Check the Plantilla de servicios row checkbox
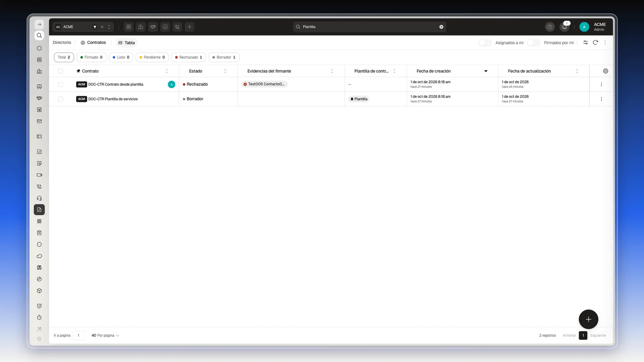Screen dimensions: 644x362 click(x=60, y=99)
